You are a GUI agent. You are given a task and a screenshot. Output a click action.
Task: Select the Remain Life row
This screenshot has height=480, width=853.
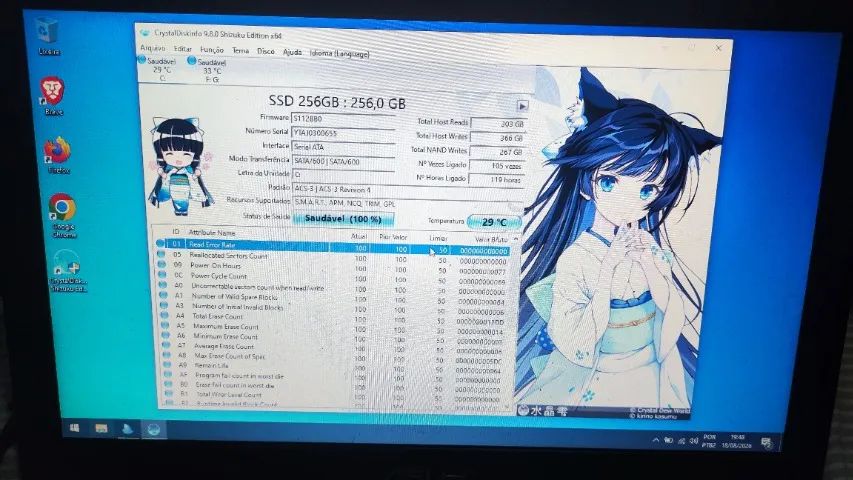tap(335, 366)
